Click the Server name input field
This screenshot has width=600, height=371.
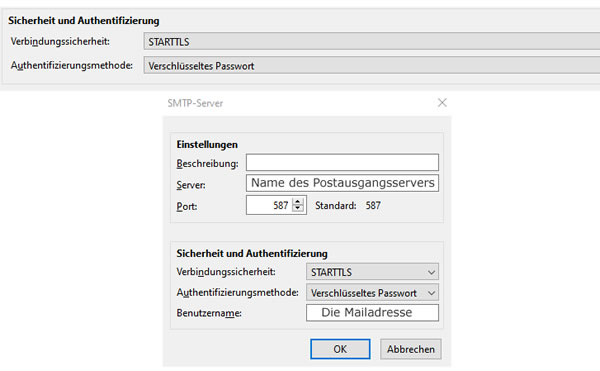[x=342, y=183]
